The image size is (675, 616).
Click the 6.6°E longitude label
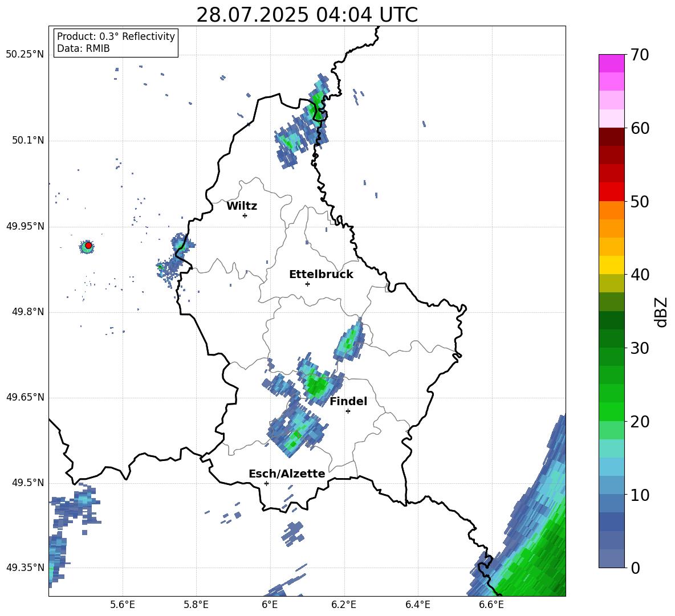(491, 605)
